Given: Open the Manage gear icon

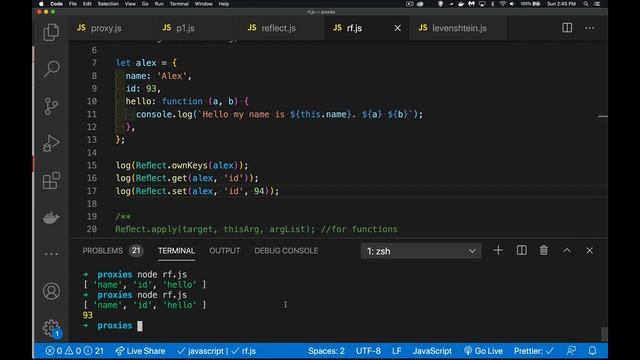Looking at the screenshot, I should 51,328.
